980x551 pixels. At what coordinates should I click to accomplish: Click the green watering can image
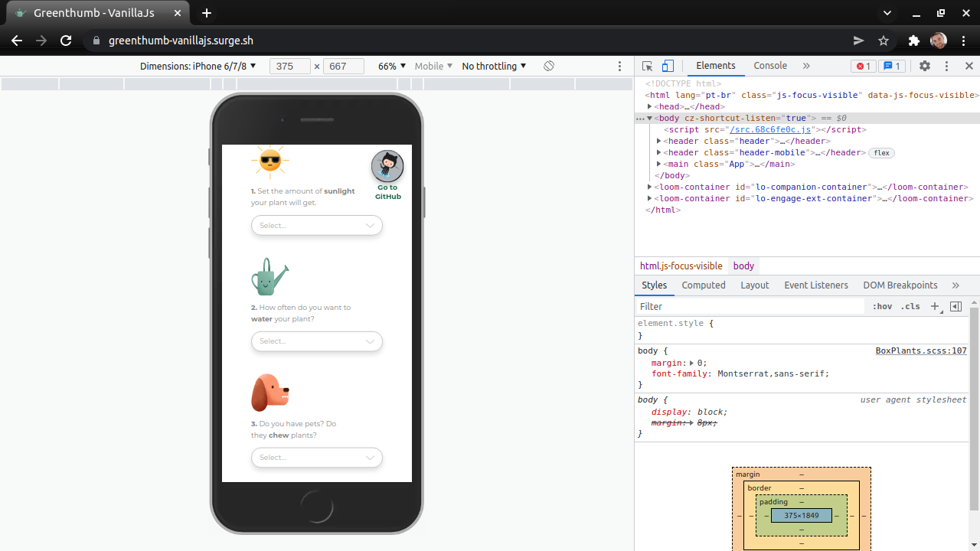(269, 276)
